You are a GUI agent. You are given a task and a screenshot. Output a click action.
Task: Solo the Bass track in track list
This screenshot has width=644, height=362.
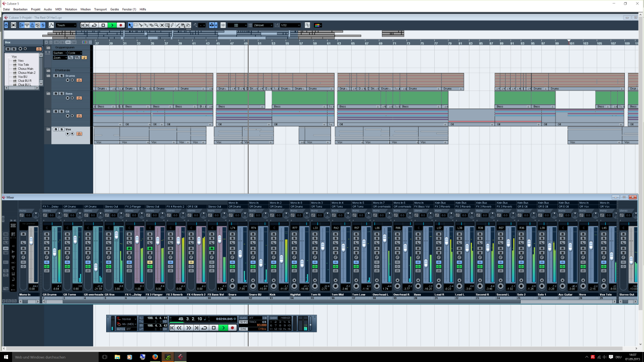point(61,93)
